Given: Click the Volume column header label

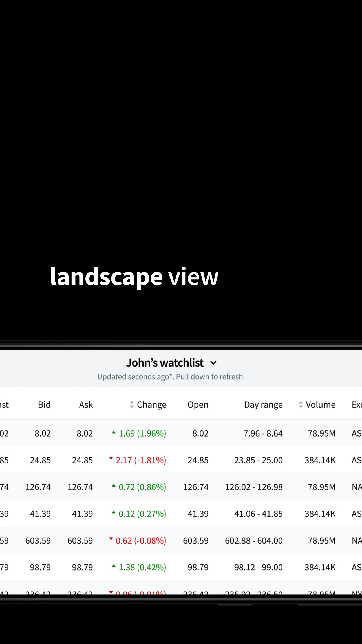Looking at the screenshot, I should 321,404.
